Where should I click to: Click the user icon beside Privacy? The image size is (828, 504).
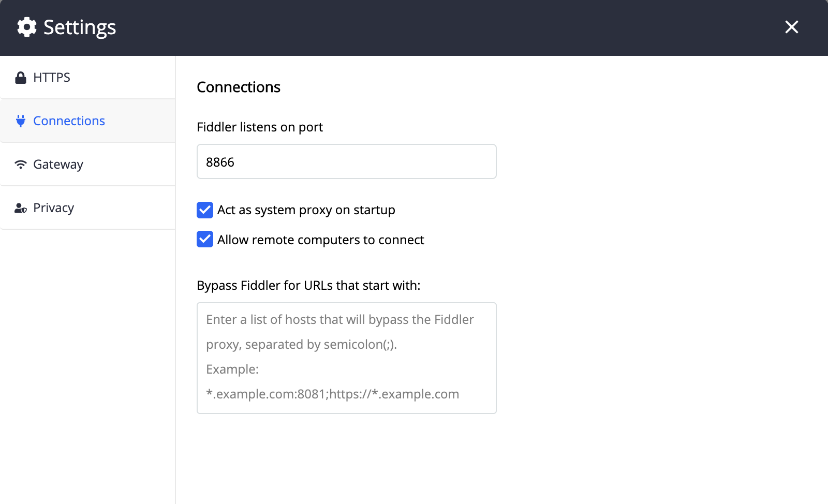point(20,207)
